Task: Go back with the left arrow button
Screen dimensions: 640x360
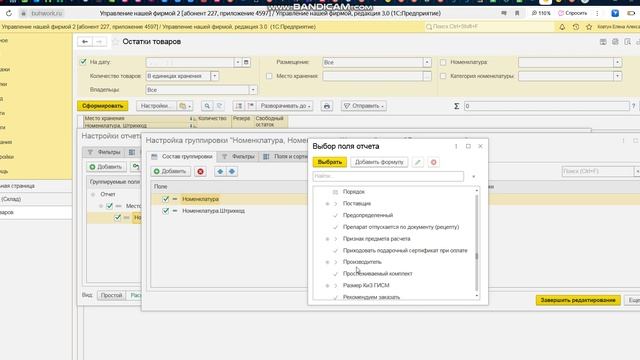Action: tap(85, 42)
